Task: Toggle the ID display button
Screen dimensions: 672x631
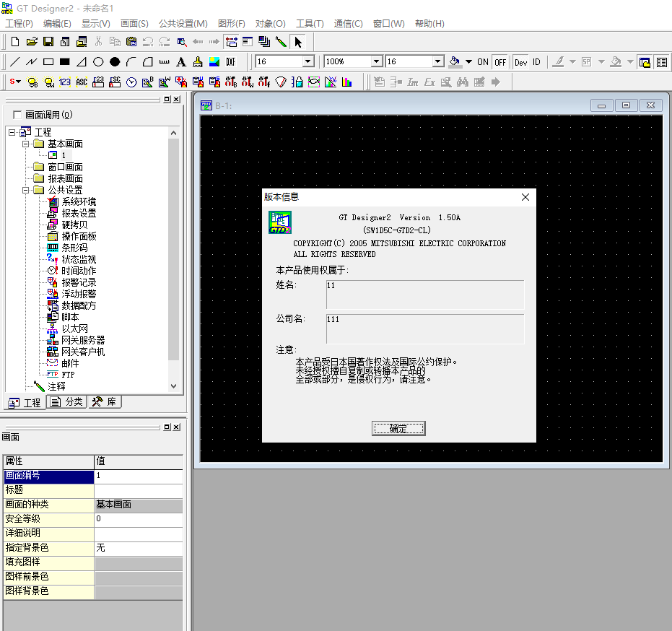Action: (536, 62)
